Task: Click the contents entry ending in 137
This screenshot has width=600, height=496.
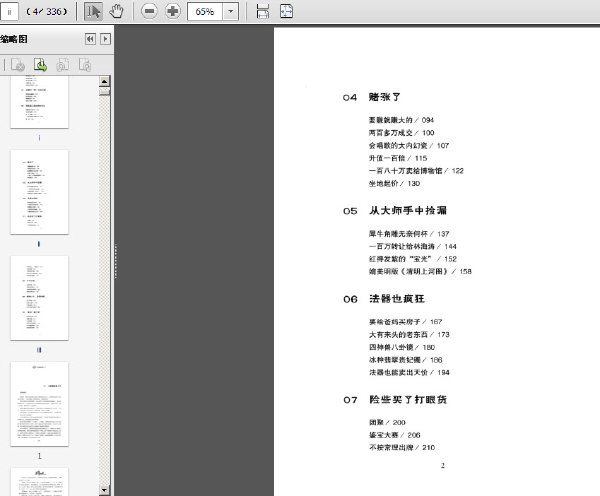Action: coord(409,234)
